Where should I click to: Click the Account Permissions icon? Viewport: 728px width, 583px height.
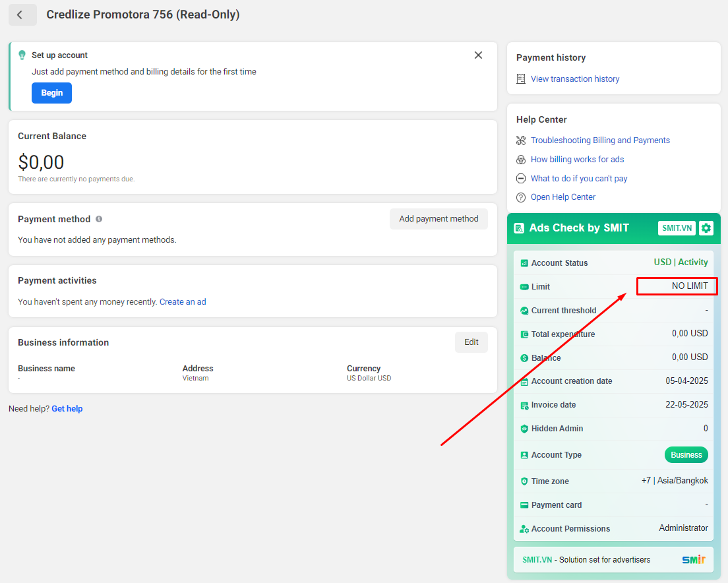[524, 529]
